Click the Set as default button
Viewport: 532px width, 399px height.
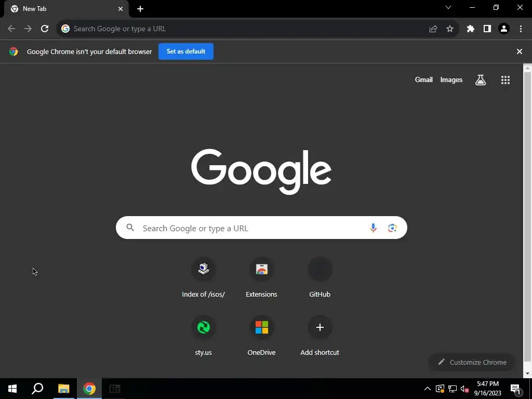(x=186, y=51)
